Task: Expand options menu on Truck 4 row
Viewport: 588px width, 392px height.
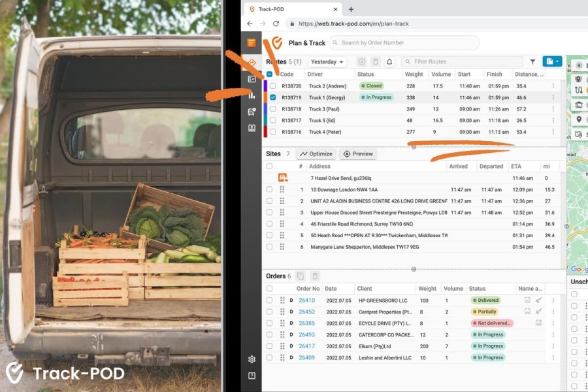Action: [553, 131]
